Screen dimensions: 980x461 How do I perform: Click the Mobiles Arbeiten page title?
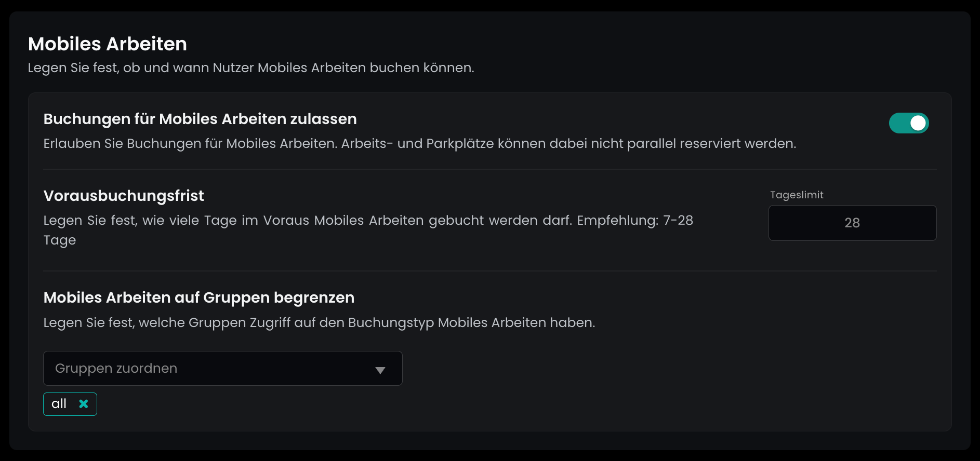[108, 44]
